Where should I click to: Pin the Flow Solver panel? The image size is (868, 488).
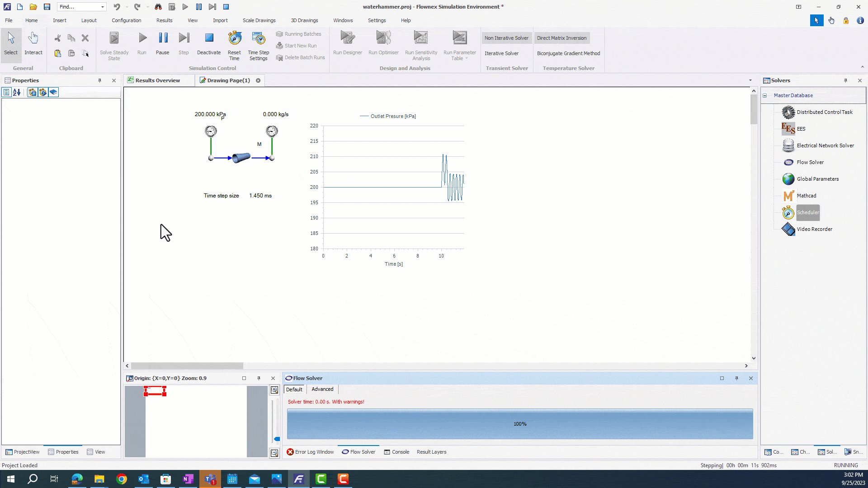tap(736, 378)
